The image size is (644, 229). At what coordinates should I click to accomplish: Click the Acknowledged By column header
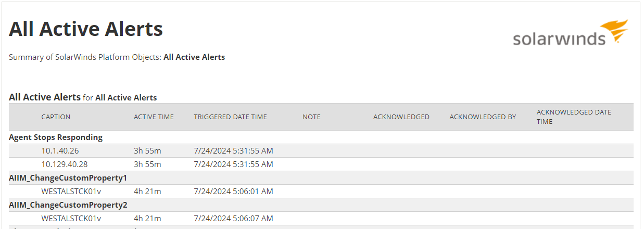[483, 117]
